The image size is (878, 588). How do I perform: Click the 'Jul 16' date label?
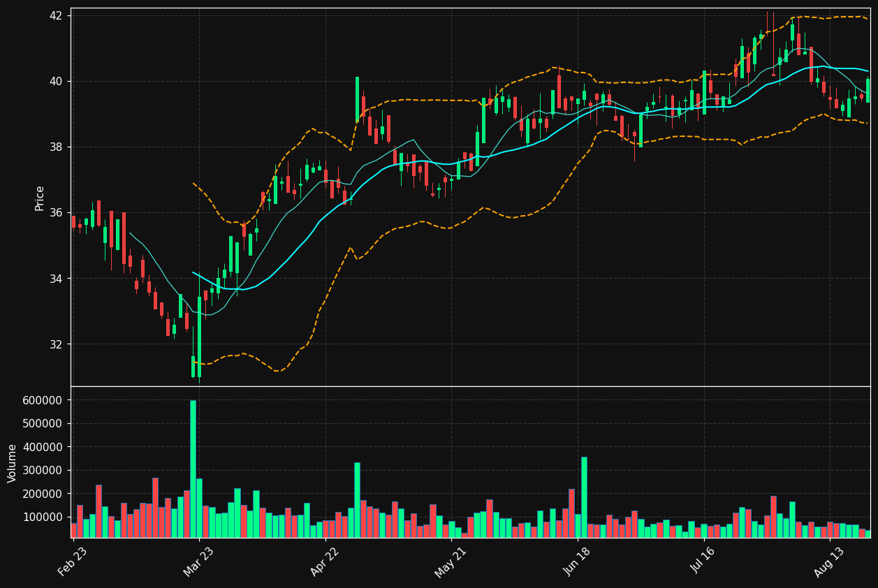(x=704, y=561)
